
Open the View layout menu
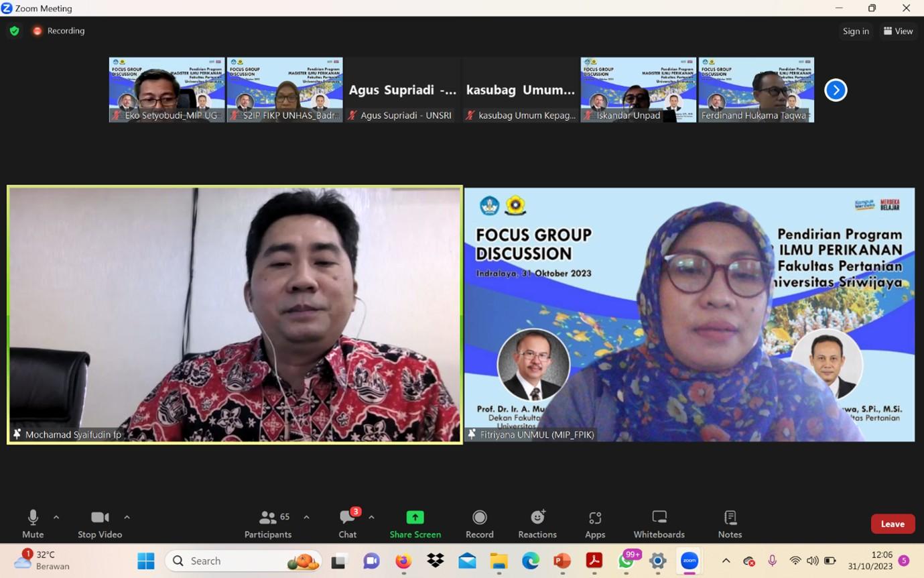coord(898,31)
